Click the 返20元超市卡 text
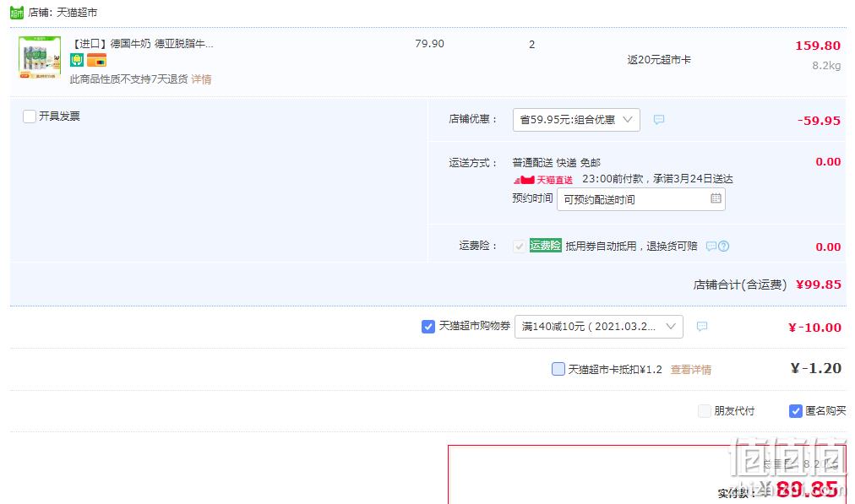The image size is (855, 504). pyautogui.click(x=659, y=60)
